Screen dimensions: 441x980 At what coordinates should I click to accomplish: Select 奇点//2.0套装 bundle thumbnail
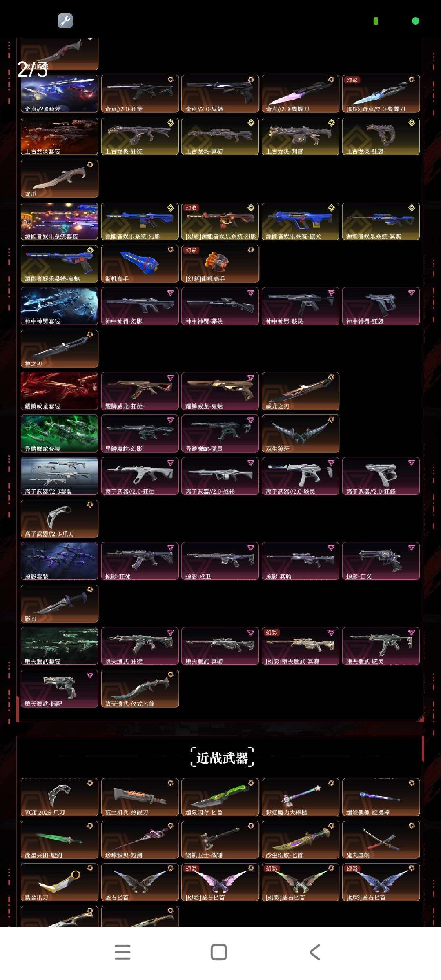pyautogui.click(x=60, y=94)
